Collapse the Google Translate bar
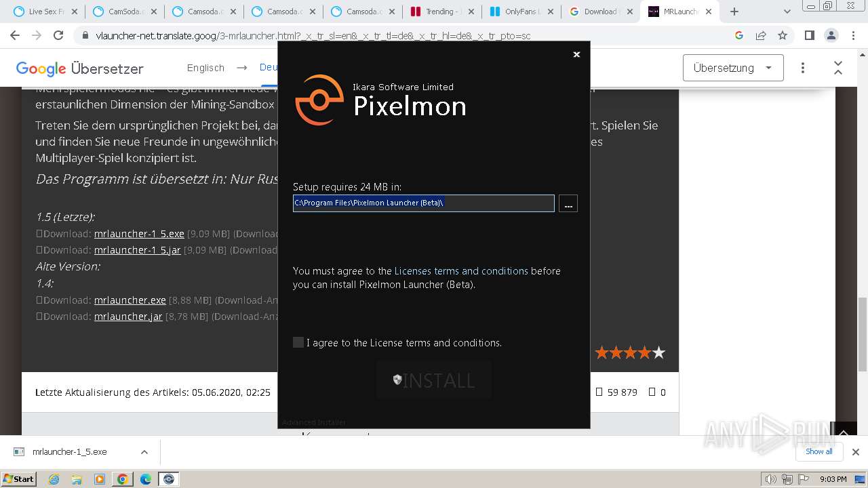868x488 pixels. [838, 68]
